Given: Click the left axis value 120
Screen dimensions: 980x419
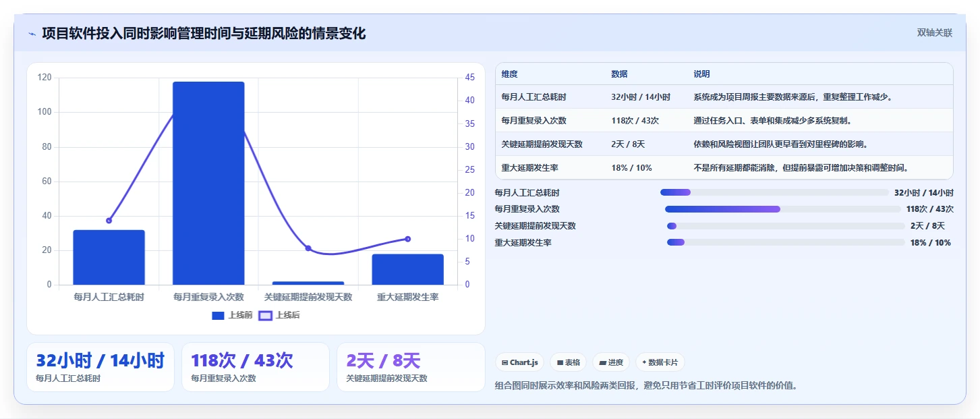Looking at the screenshot, I should pyautogui.click(x=45, y=78).
